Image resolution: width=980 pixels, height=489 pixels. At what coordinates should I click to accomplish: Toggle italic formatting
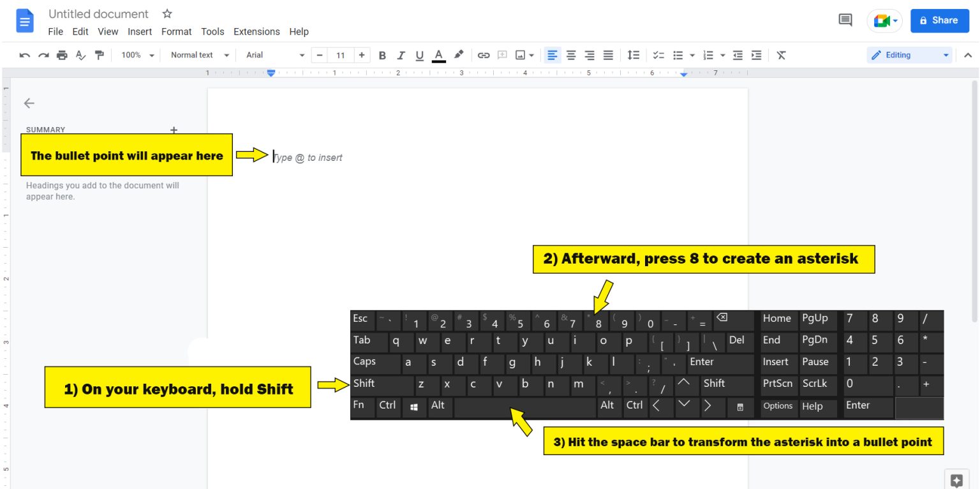click(x=401, y=55)
